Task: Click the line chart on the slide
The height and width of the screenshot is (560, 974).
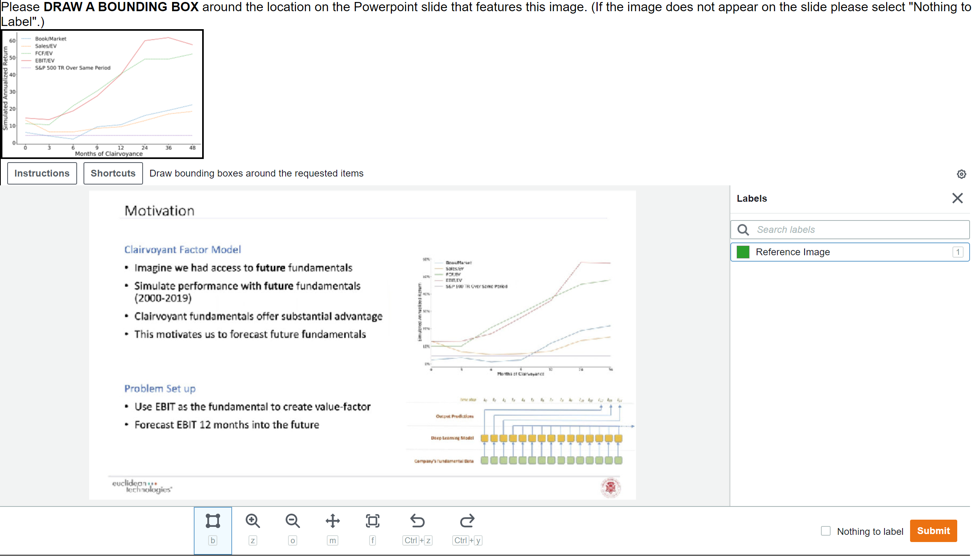Action: tap(515, 316)
